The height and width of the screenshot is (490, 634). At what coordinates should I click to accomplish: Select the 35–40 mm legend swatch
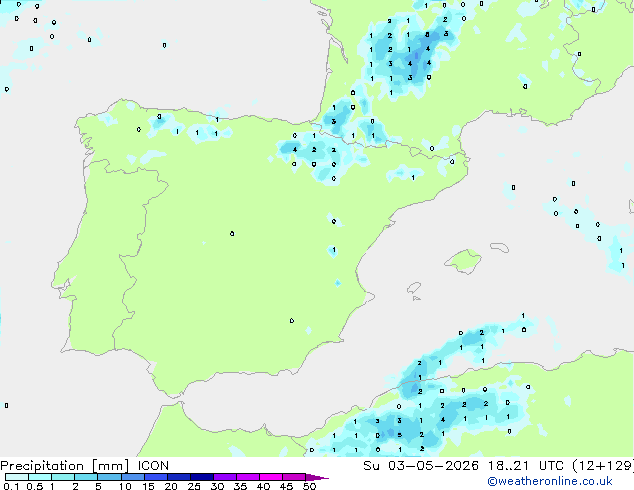[x=248, y=477]
